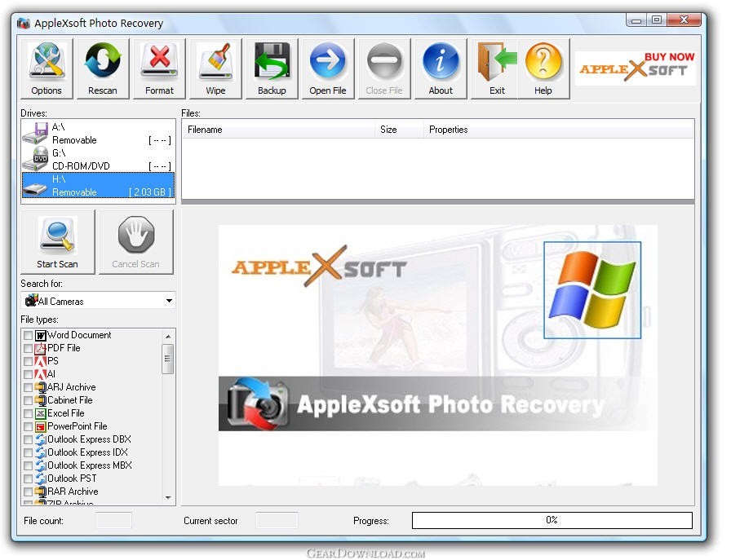731x560 pixels.
Task: Enable the PS file type checkbox
Action: [28, 362]
